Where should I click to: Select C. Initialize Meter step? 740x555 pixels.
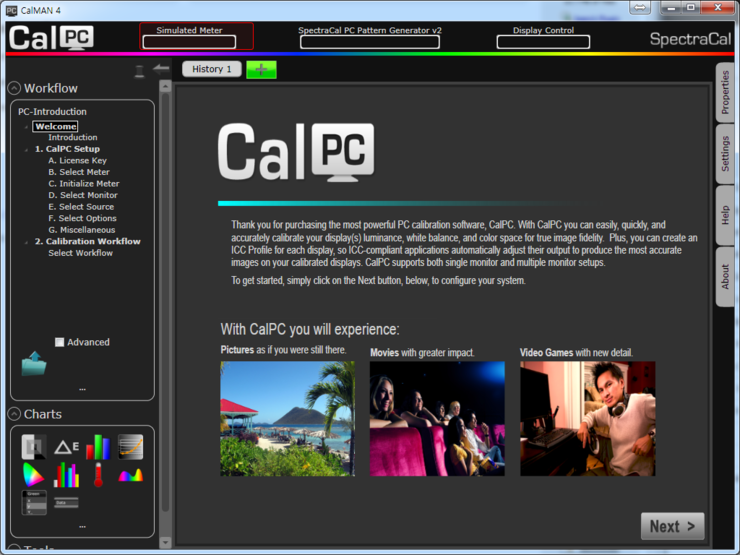tap(84, 184)
